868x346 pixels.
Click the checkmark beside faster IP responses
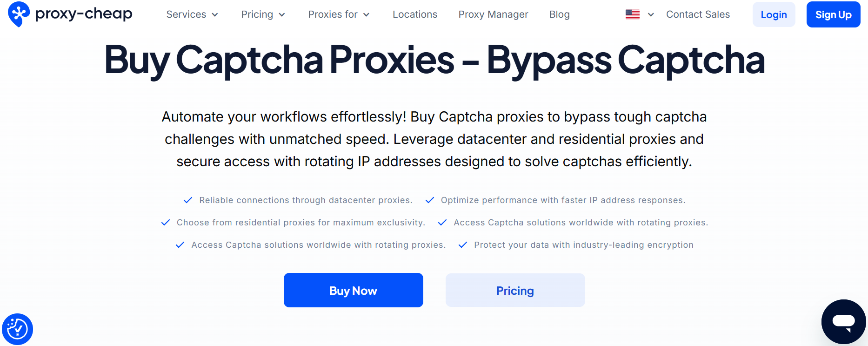tap(429, 200)
